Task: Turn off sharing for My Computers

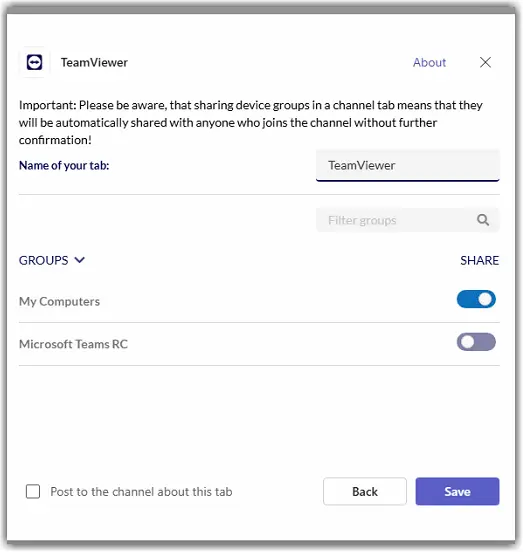Action: click(x=476, y=299)
